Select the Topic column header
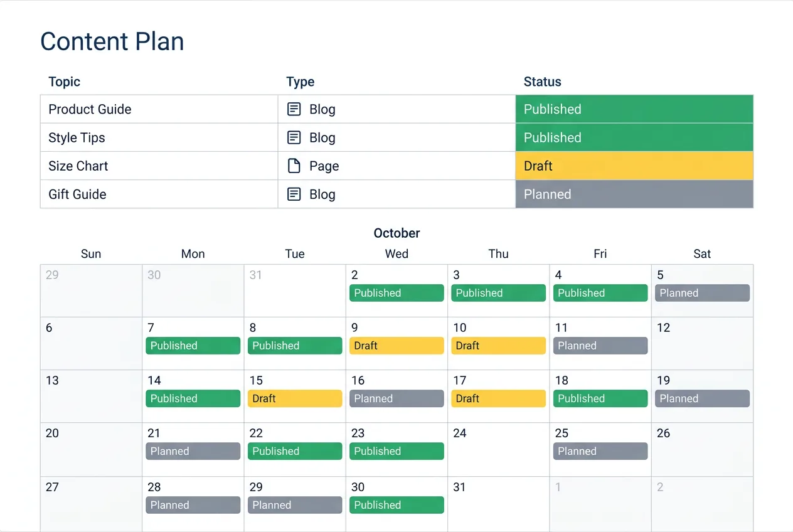Image resolution: width=793 pixels, height=532 pixels. tap(63, 82)
